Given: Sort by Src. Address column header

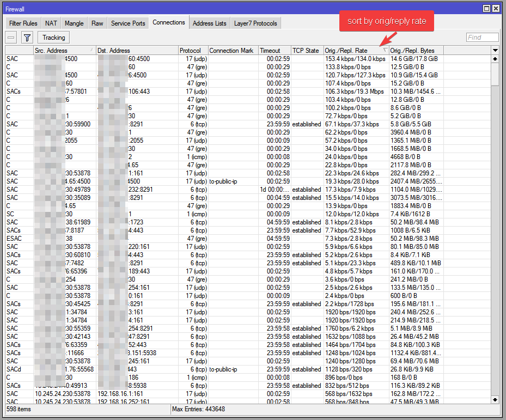Looking at the screenshot, I should [x=65, y=51].
